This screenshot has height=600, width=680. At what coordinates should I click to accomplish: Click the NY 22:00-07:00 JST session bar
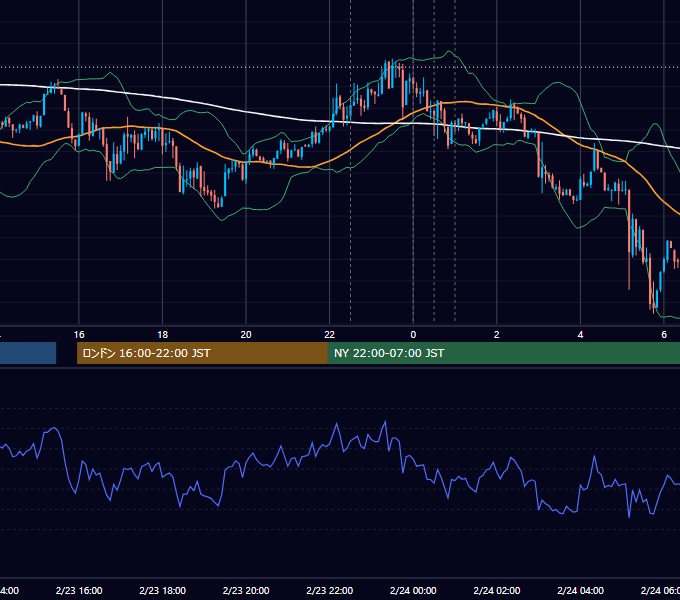[503, 353]
